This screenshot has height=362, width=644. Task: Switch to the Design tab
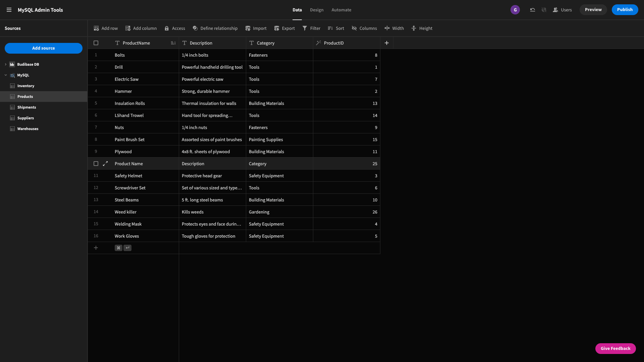[316, 10]
